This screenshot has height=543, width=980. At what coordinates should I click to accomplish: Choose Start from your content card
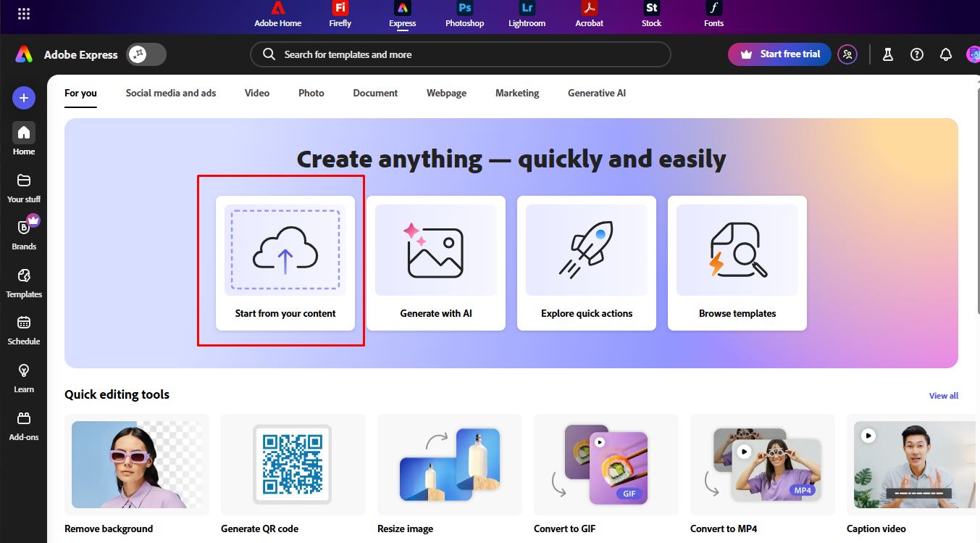pos(285,263)
